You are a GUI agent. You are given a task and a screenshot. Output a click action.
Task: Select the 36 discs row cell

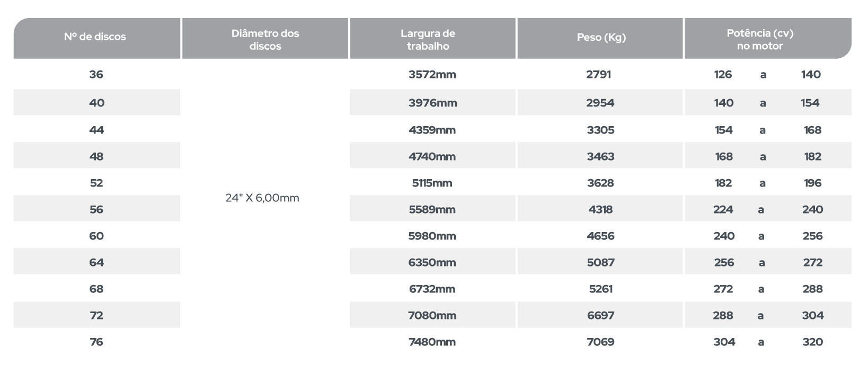(96, 75)
